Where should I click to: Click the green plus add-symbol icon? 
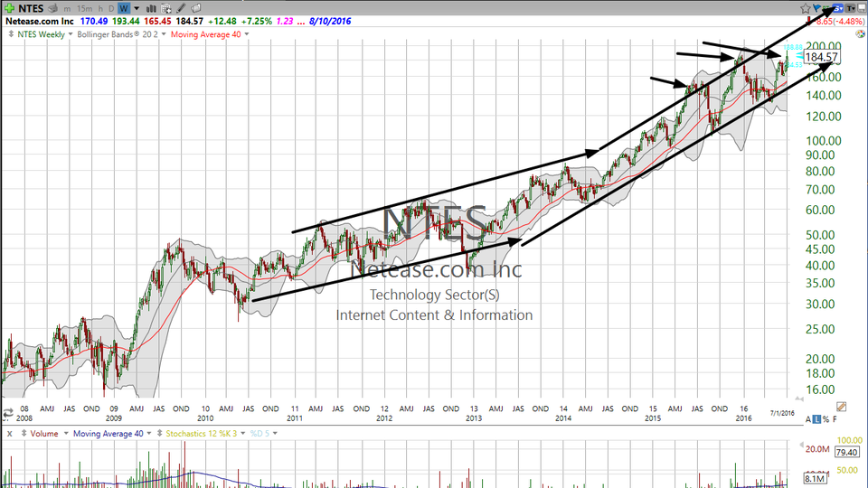[10, 8]
